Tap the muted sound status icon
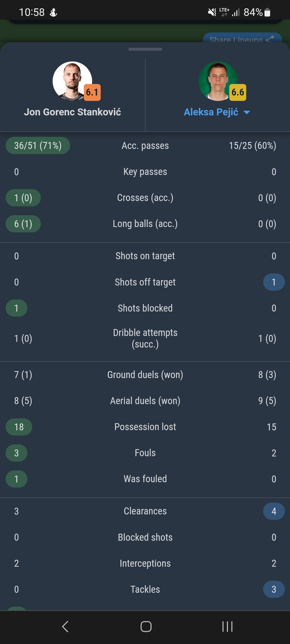Image resolution: width=290 pixels, height=644 pixels. (x=212, y=12)
